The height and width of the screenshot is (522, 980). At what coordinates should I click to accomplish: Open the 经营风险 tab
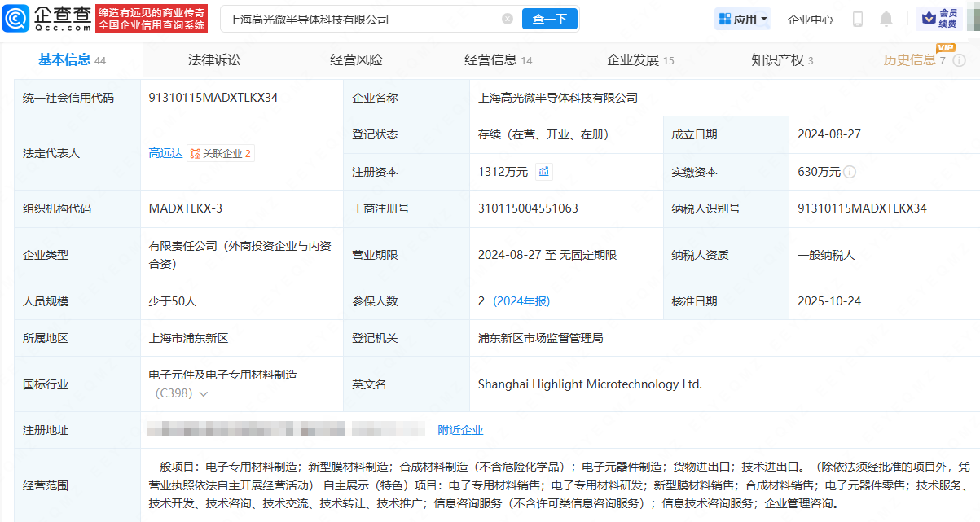click(356, 60)
